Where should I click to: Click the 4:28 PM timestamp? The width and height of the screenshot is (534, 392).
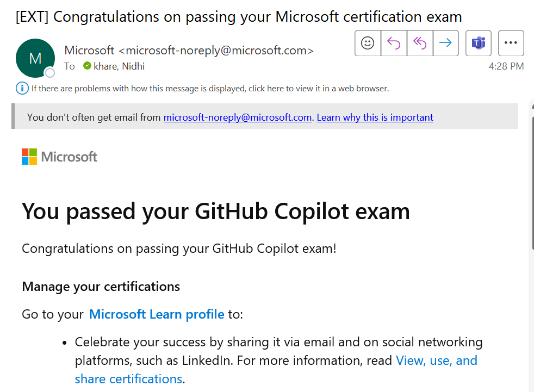(x=506, y=66)
